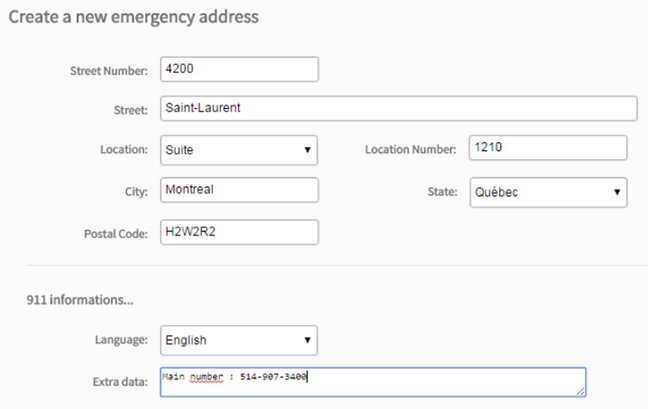Click the Location dropdown arrow
This screenshot has width=650, height=409.
pyautogui.click(x=307, y=150)
